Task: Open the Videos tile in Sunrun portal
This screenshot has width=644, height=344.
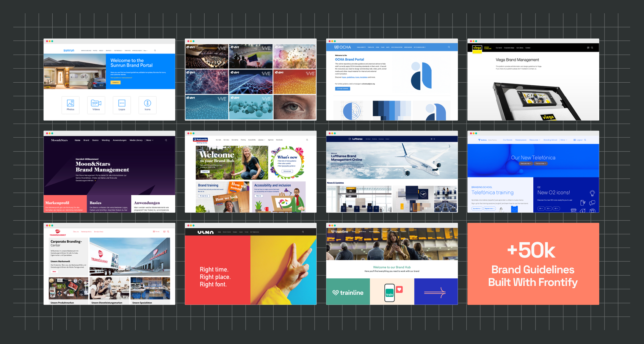Action: point(96,105)
